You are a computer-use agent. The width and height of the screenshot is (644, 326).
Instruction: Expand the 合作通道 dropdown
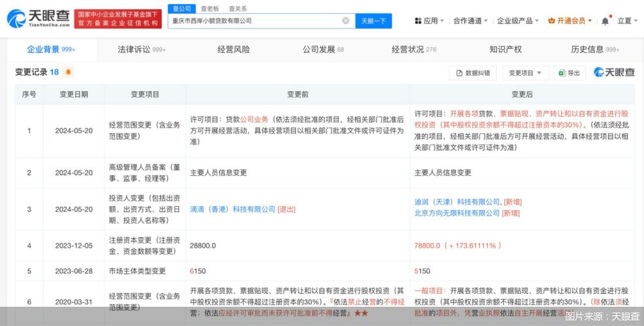click(x=470, y=20)
